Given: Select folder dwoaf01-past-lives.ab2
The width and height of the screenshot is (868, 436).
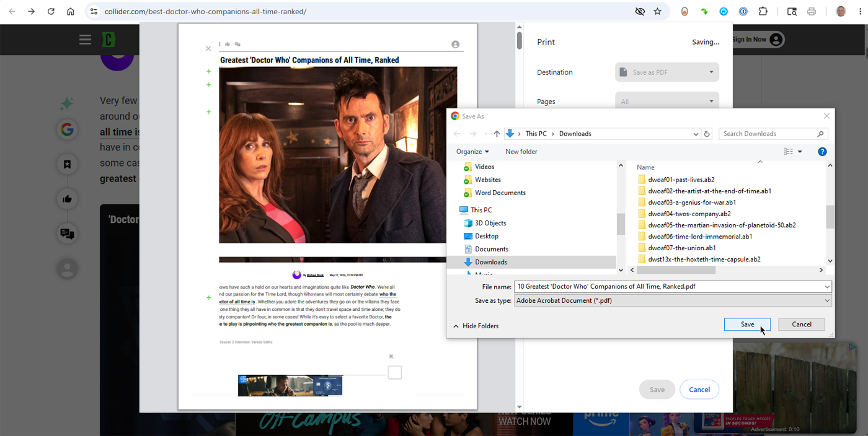Looking at the screenshot, I should (681, 180).
